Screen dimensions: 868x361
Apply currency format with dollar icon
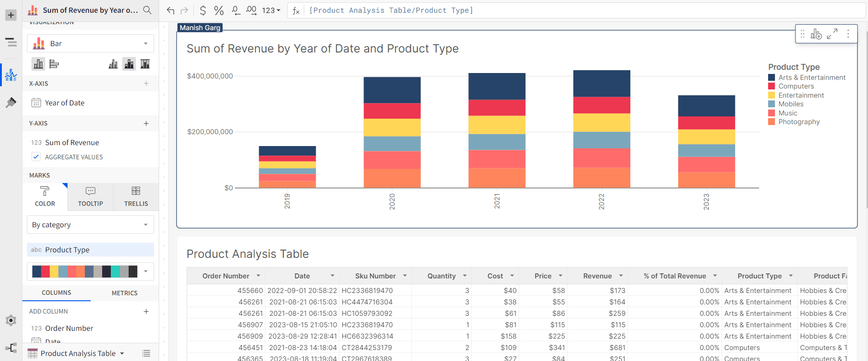tap(203, 10)
